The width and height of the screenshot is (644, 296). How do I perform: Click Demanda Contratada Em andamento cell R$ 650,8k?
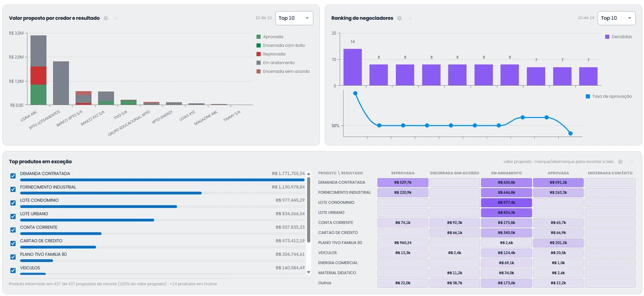506,182
